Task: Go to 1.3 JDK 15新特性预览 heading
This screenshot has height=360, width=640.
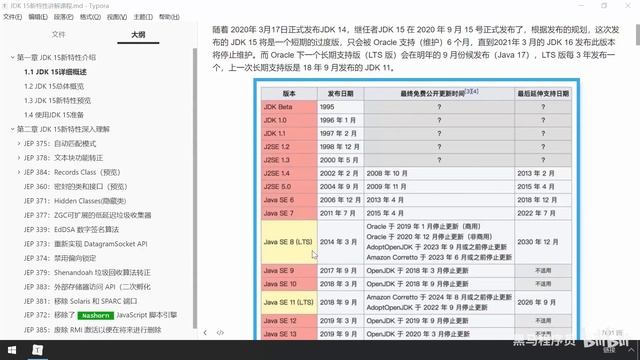Action: click(57, 100)
